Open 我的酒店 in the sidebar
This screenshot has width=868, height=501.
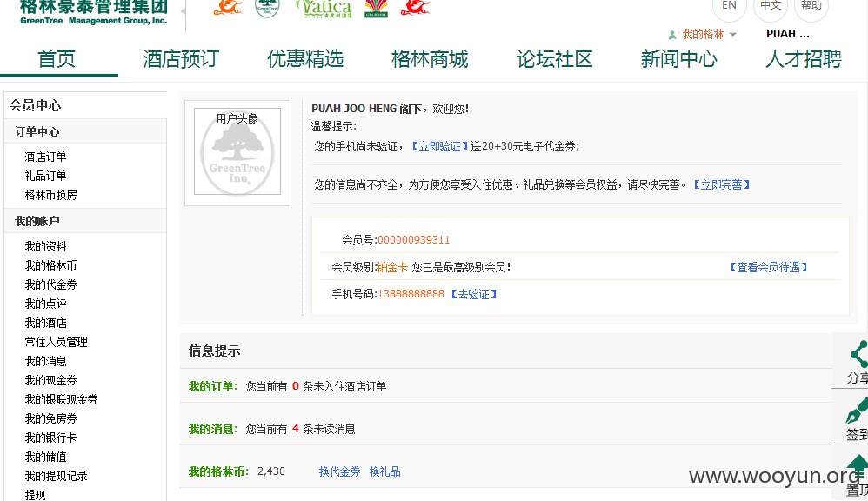pos(45,323)
